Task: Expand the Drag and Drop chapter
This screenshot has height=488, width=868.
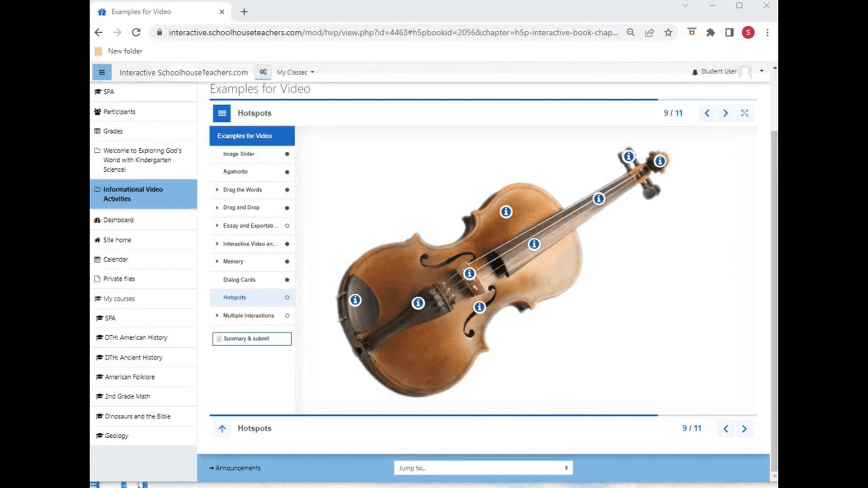Action: pos(217,208)
